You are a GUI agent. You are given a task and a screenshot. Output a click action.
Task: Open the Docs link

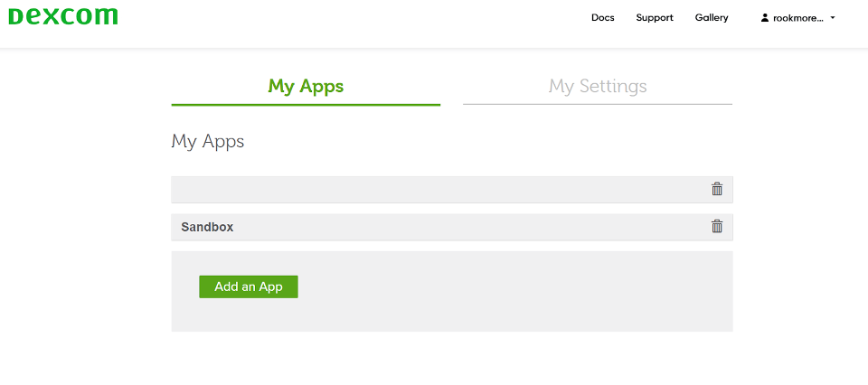(602, 18)
